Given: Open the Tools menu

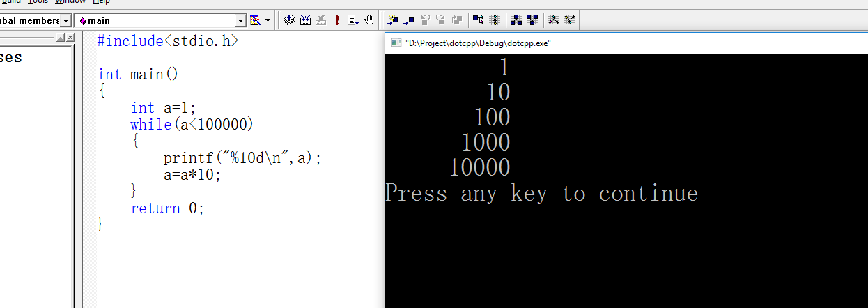Looking at the screenshot, I should pos(38,2).
